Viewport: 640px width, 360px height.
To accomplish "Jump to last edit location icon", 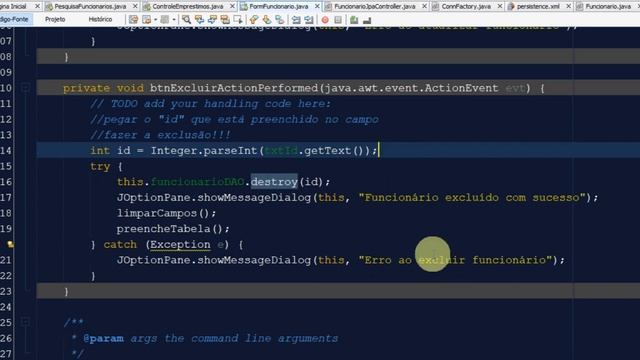I will click(133, 19).
